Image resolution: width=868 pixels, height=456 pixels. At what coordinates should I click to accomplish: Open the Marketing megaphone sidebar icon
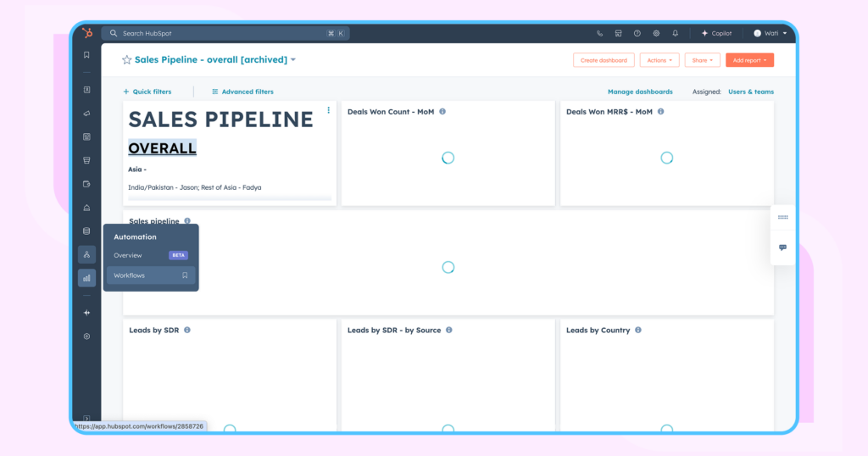(x=87, y=114)
